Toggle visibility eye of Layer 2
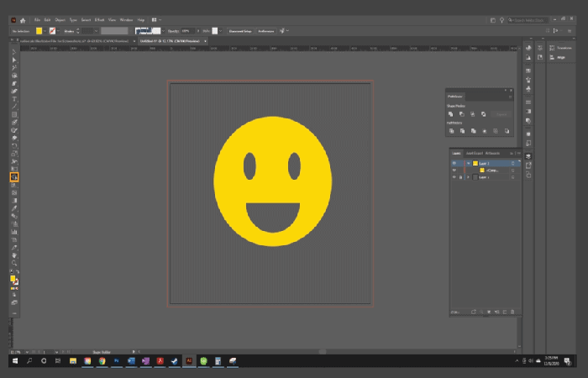Screen dimensions: 588x378 coord(454,164)
